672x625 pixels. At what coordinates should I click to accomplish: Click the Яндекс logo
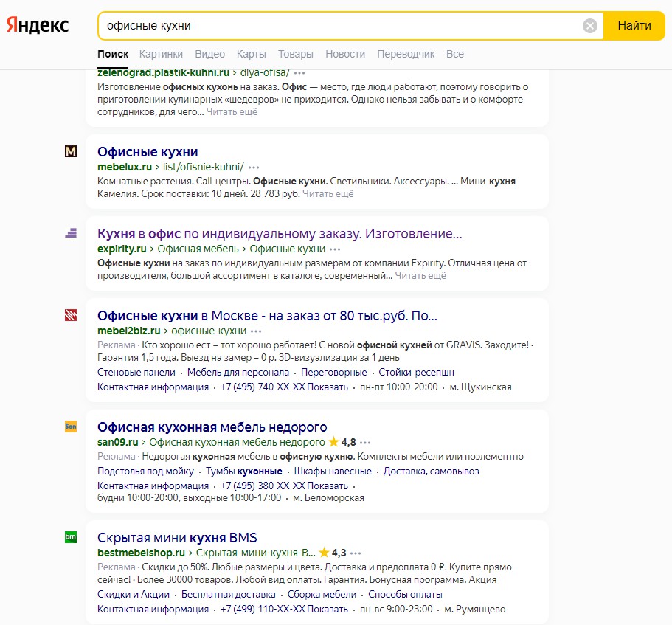(x=38, y=25)
